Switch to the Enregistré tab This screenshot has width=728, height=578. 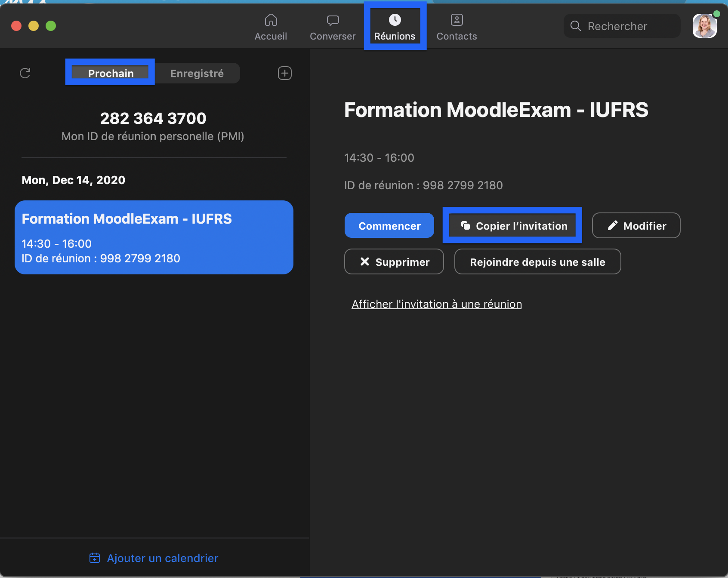tap(197, 73)
